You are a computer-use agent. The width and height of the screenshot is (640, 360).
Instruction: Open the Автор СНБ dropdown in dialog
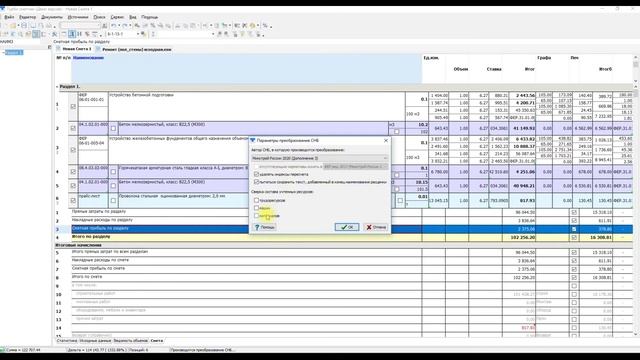[320, 158]
